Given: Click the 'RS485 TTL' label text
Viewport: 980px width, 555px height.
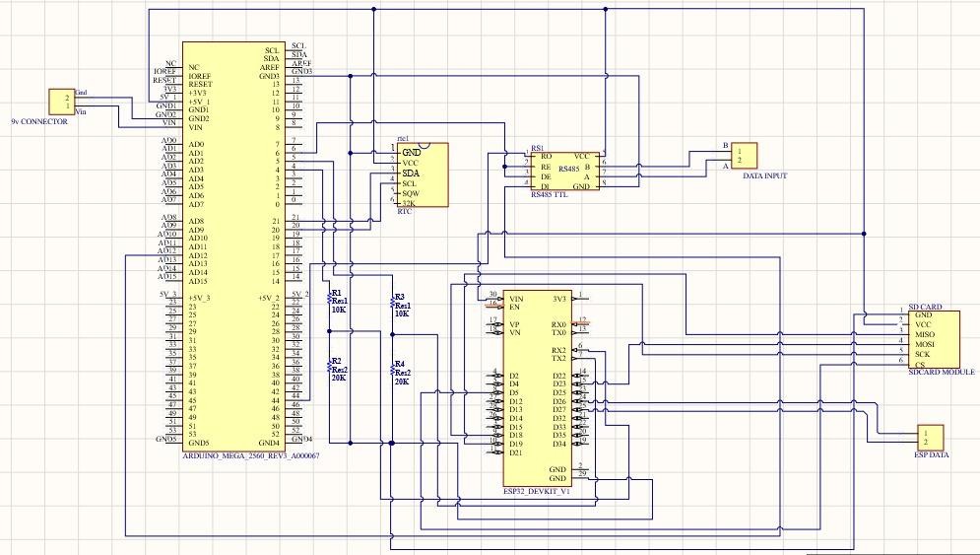Looking at the screenshot, I should [x=550, y=195].
